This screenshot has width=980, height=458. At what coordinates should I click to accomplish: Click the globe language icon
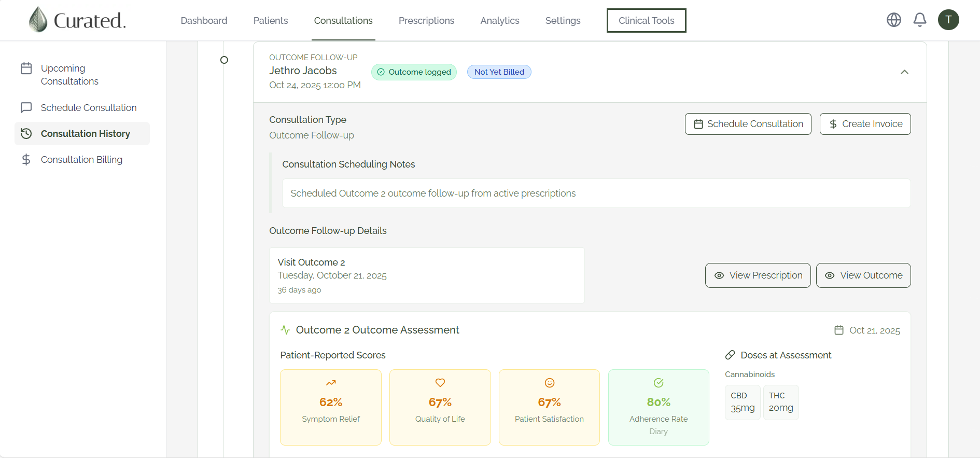click(894, 20)
